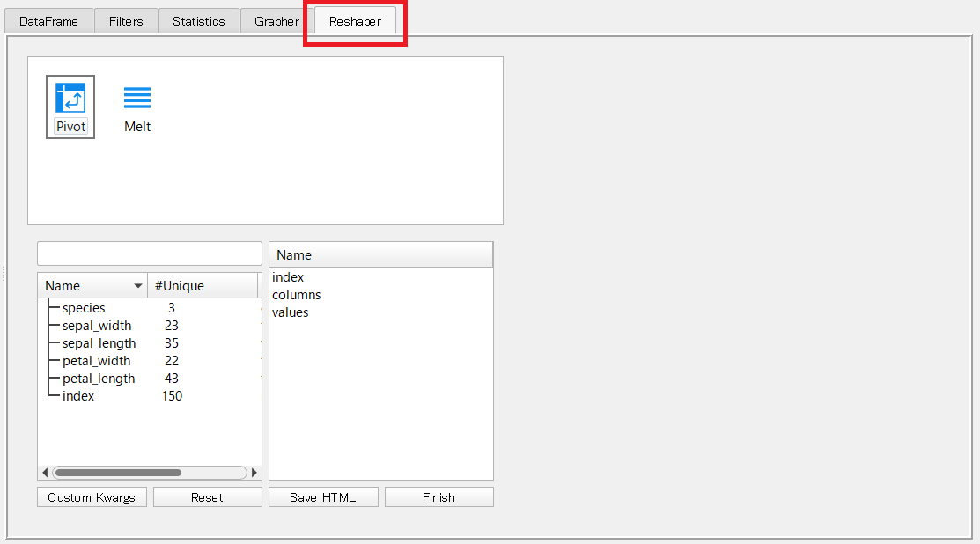Open the Statistics tab
This screenshot has width=980, height=544.
[x=198, y=21]
